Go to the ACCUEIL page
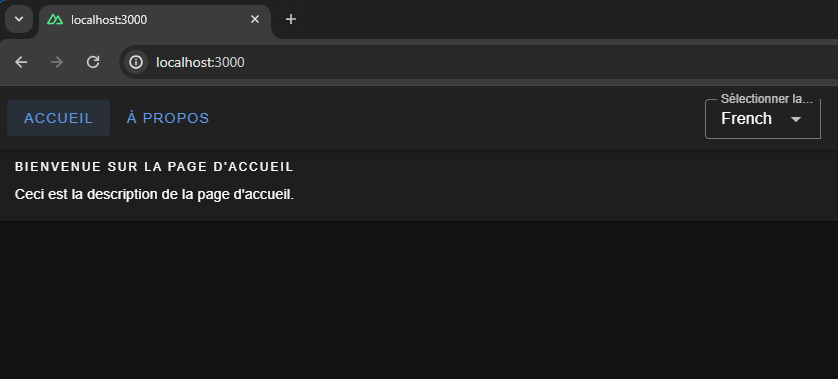The height and width of the screenshot is (379, 838). [x=58, y=118]
